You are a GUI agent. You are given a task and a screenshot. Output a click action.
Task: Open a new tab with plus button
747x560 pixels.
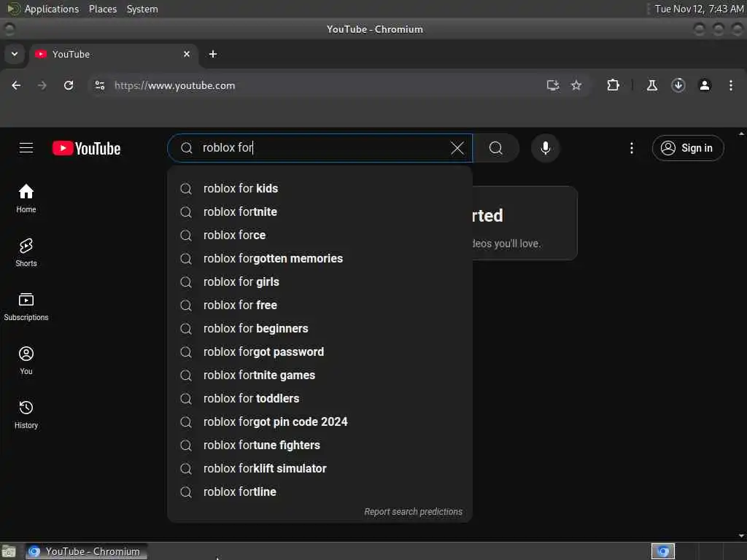pyautogui.click(x=213, y=54)
